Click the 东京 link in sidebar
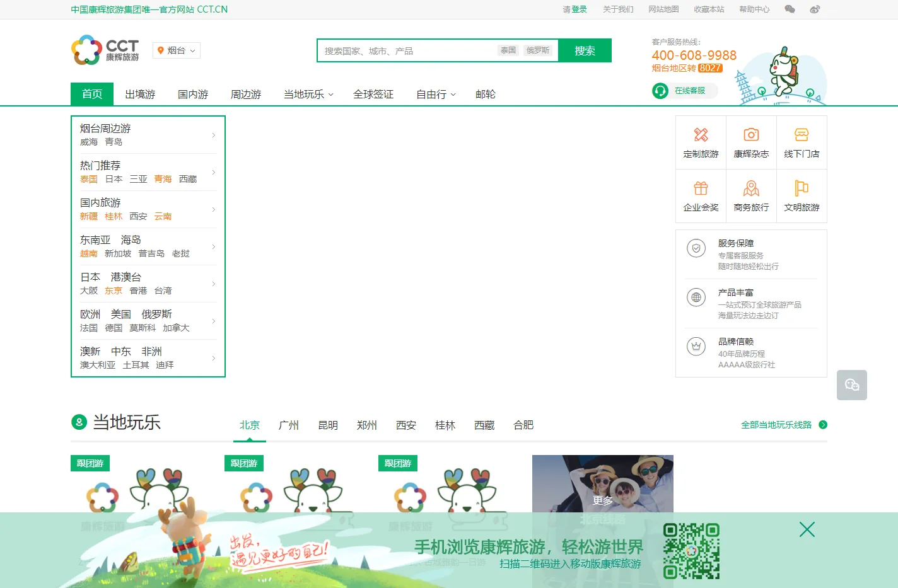This screenshot has width=898, height=588. 114,291
